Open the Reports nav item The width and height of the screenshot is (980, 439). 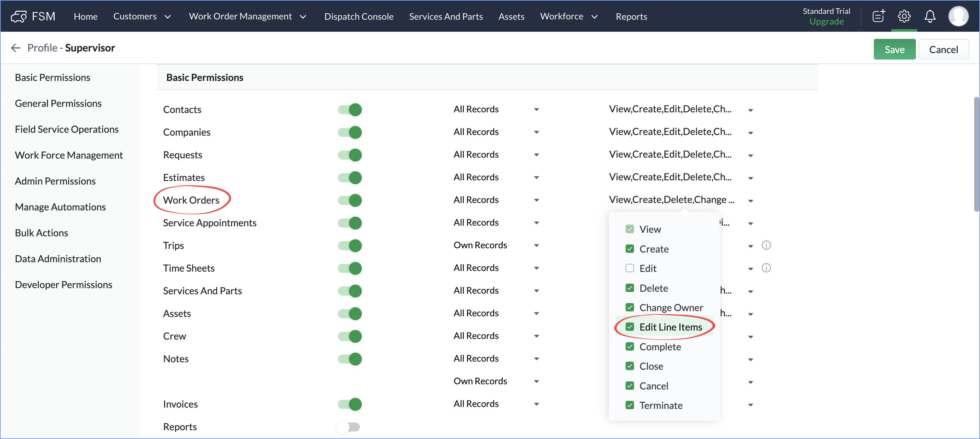tap(631, 17)
